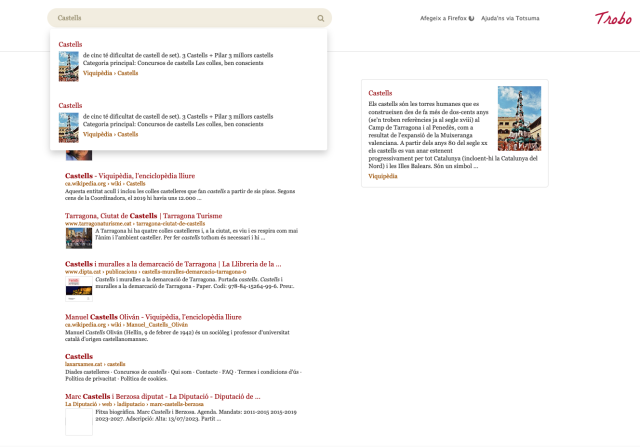640x447 pixels.
Task: Open Castells result from lasarxames.cat
Action: pyautogui.click(x=79, y=356)
